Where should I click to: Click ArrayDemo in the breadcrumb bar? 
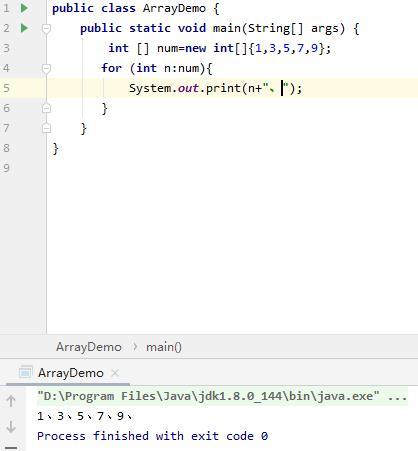pos(89,347)
